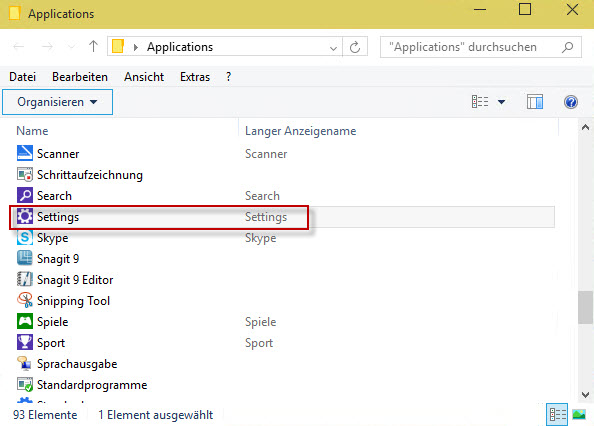The width and height of the screenshot is (594, 426).
Task: Toggle the preview pane icon
Action: [x=535, y=101]
